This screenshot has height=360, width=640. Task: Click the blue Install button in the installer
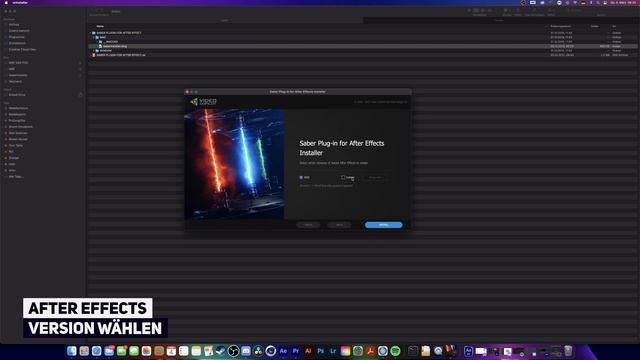coord(383,225)
